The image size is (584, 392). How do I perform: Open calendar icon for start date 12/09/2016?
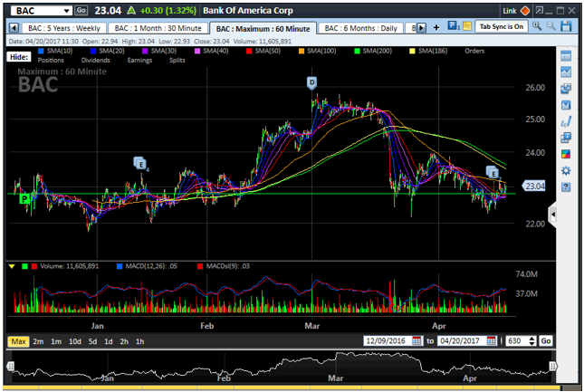click(x=416, y=341)
